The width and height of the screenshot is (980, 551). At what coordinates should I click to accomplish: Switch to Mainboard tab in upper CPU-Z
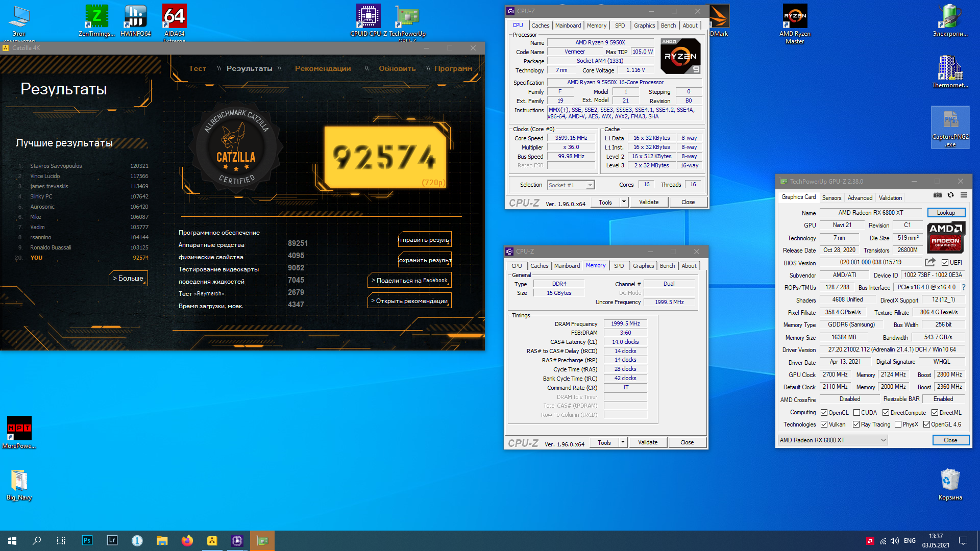click(568, 26)
